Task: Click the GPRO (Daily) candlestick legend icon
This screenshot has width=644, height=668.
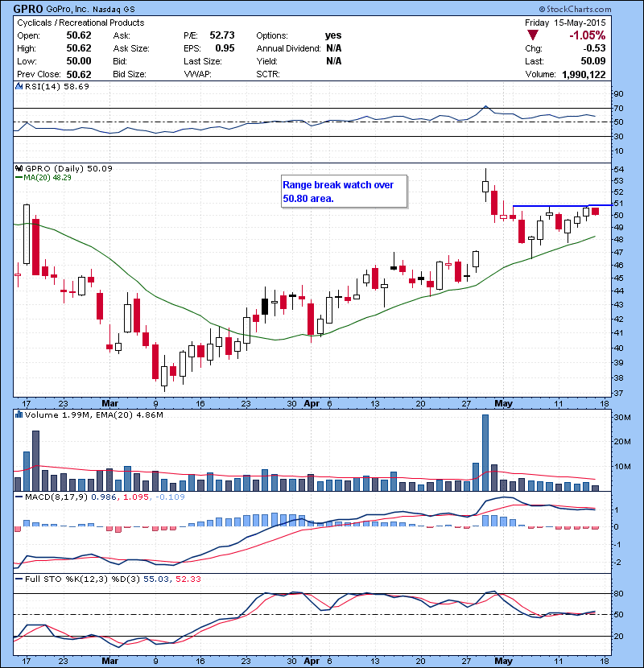Action: (x=20, y=169)
